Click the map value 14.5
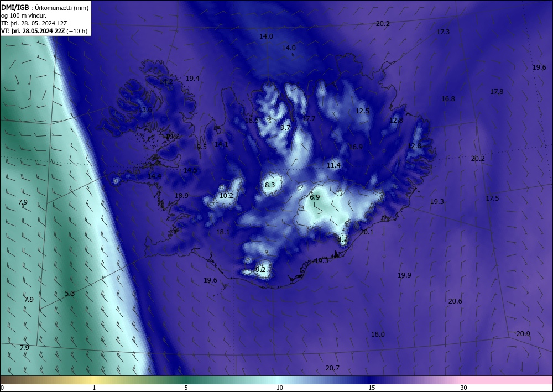The image size is (553, 392). (x=190, y=170)
